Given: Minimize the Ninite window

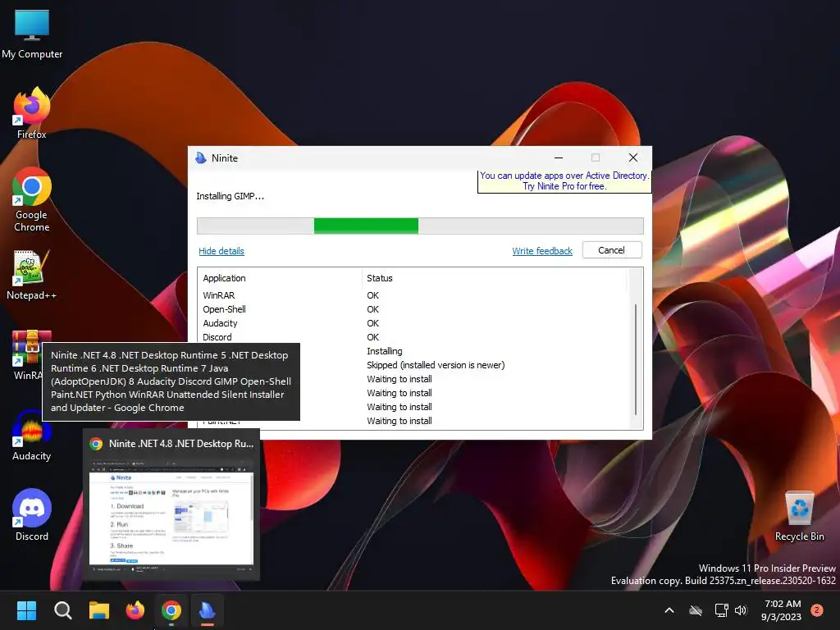Looking at the screenshot, I should (x=558, y=157).
